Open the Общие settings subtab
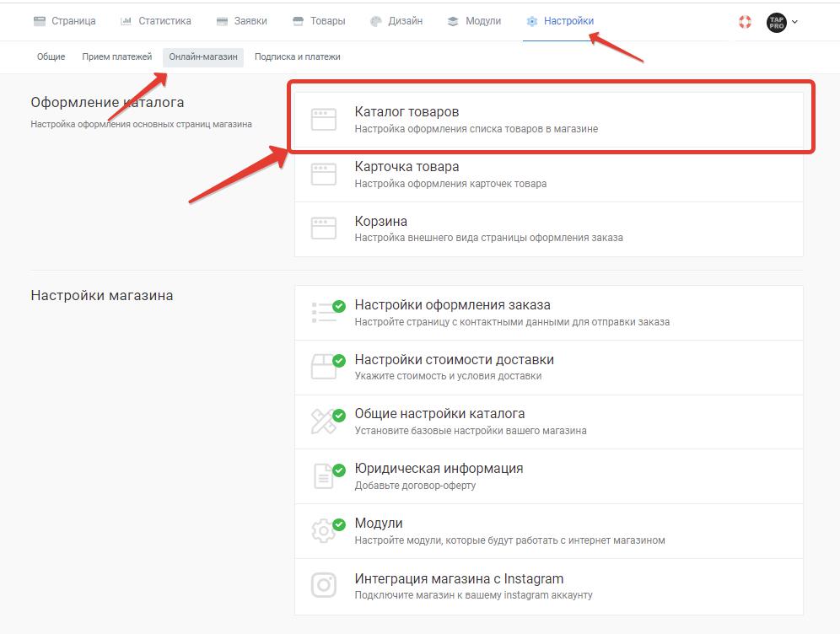Viewport: 840px width, 634px height. point(51,56)
